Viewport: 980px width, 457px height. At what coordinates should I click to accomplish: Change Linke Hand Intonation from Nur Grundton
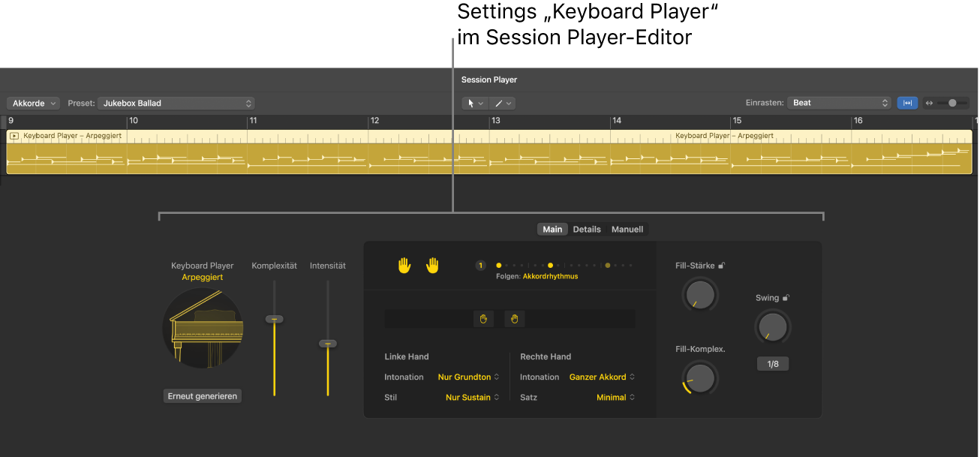pos(467,377)
